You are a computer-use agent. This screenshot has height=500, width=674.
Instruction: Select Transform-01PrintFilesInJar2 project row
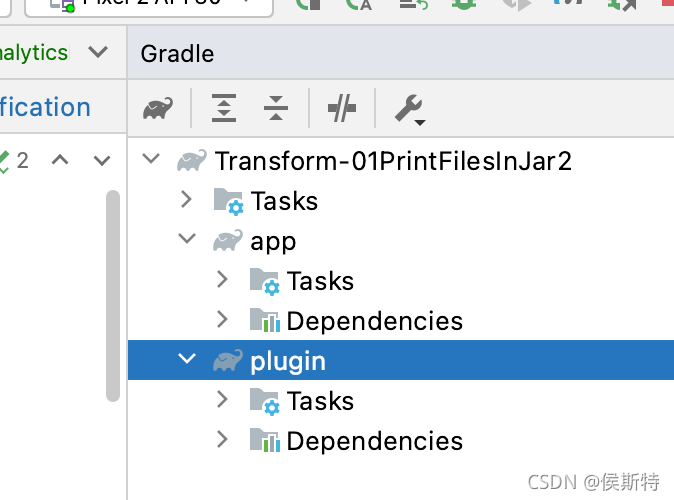tap(401, 160)
